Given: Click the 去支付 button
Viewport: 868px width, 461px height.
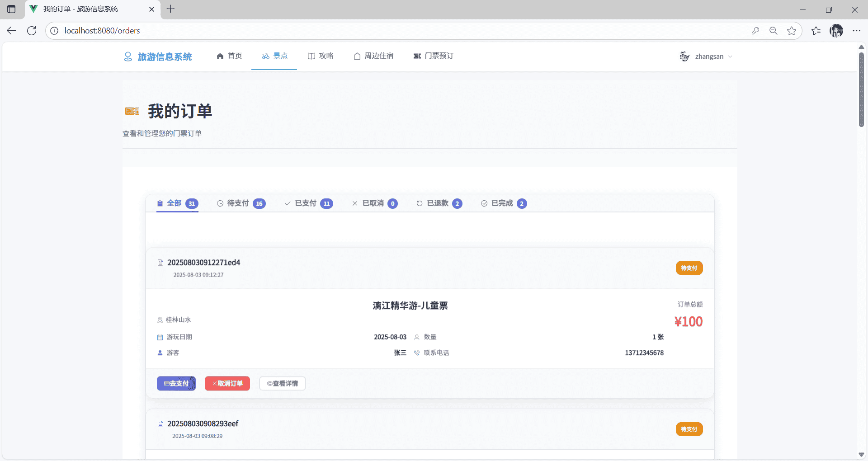Looking at the screenshot, I should pos(176,384).
